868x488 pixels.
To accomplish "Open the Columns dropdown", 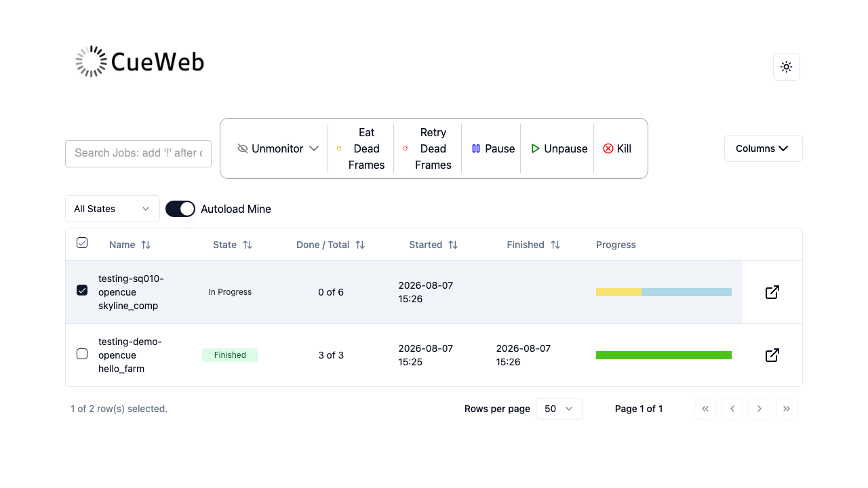I will pos(764,148).
